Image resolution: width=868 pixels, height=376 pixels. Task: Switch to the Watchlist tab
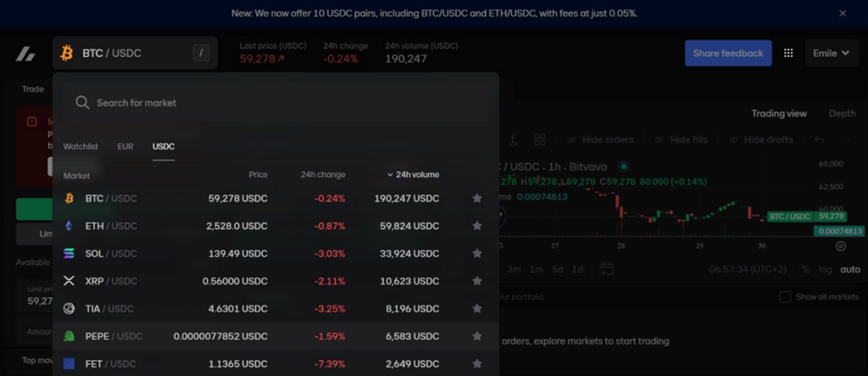[81, 146]
